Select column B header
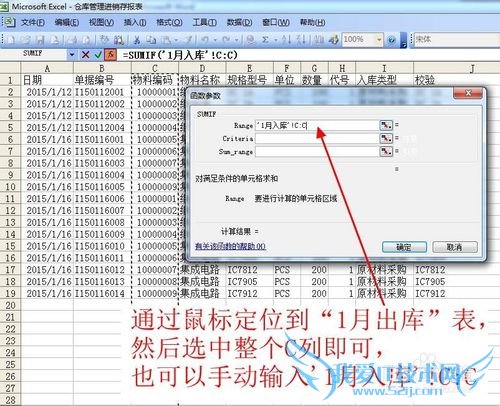 point(102,68)
